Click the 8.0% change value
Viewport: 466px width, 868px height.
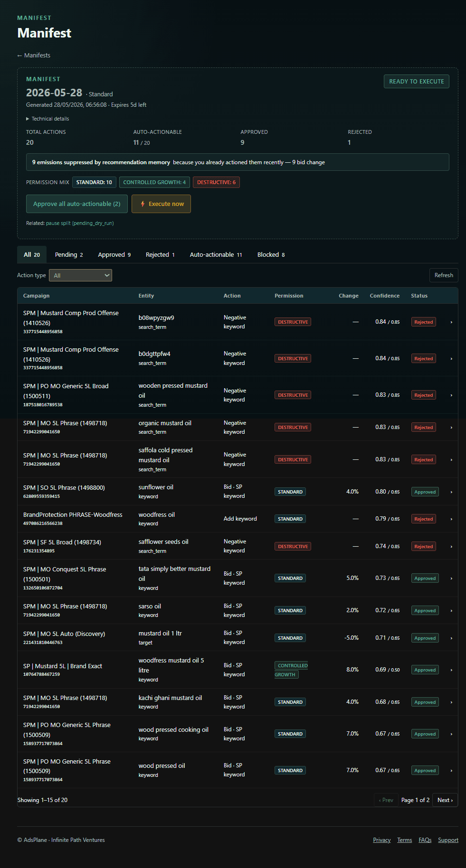(352, 670)
